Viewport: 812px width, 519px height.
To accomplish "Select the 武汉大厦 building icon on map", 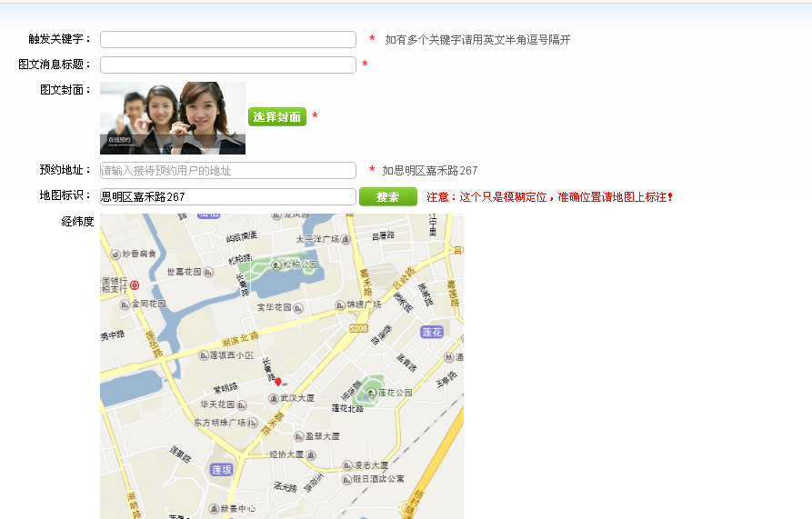I will click(x=273, y=399).
